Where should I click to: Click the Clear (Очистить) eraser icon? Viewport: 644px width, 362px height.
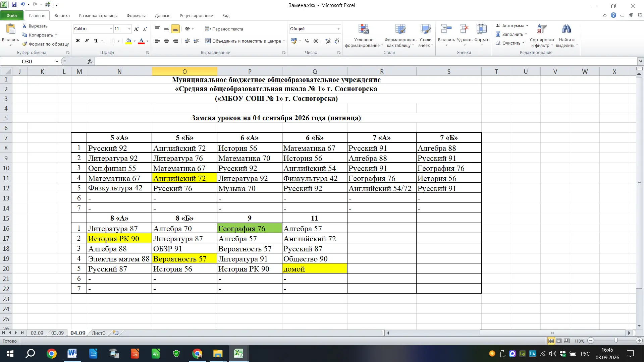[498, 43]
